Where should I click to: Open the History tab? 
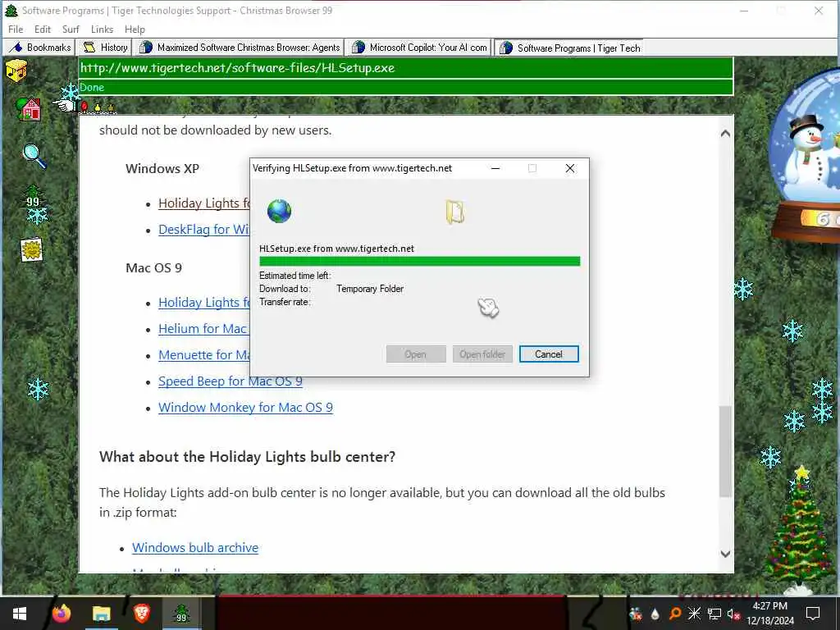(x=104, y=48)
